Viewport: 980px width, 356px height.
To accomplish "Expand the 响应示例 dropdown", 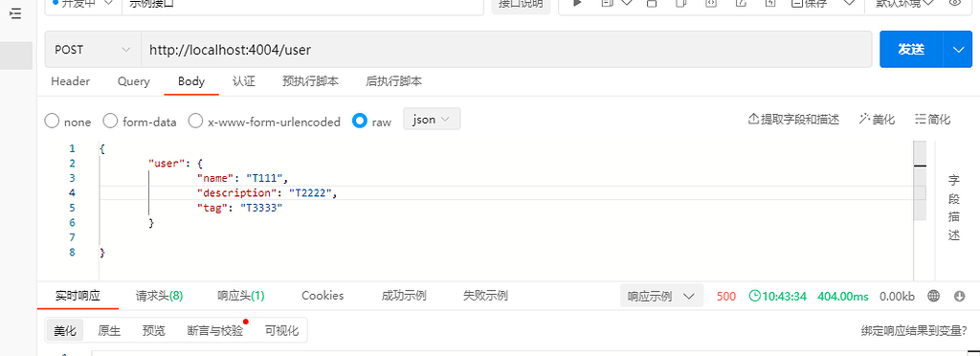I will click(661, 296).
